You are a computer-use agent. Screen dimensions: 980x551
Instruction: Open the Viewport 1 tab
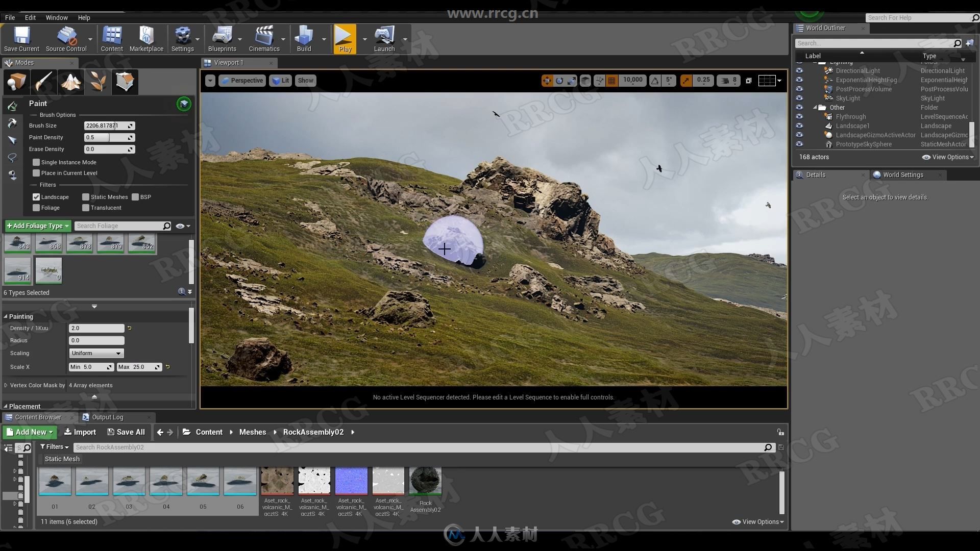click(x=228, y=63)
